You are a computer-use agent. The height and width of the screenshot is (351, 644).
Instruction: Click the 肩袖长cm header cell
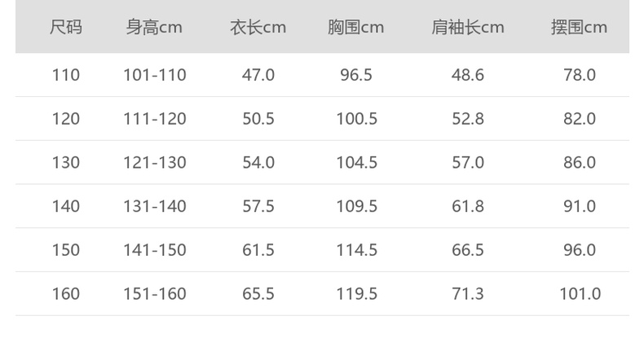467,28
